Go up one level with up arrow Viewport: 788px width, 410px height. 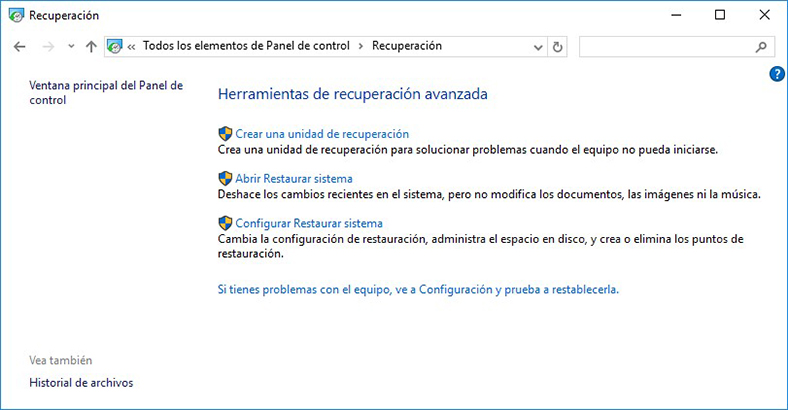point(91,47)
